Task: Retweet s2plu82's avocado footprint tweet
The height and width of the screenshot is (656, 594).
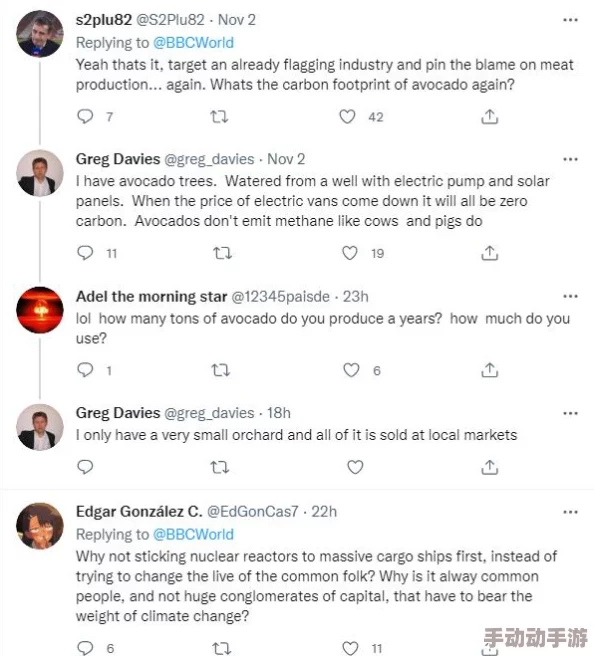Action: pyautogui.click(x=219, y=116)
